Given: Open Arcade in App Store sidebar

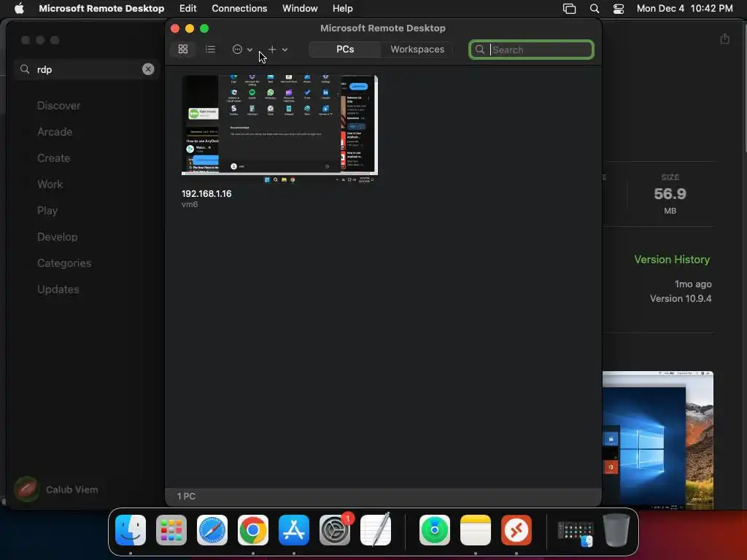Looking at the screenshot, I should (x=55, y=132).
